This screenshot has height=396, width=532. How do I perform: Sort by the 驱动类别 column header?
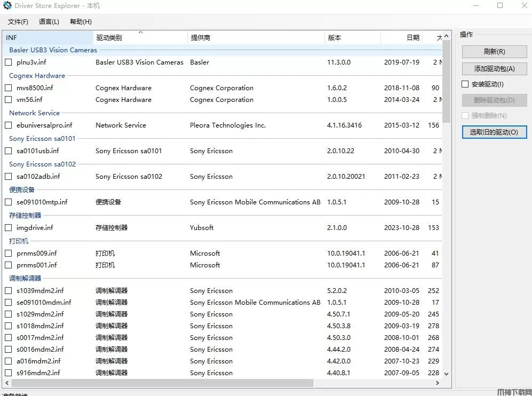(x=109, y=38)
